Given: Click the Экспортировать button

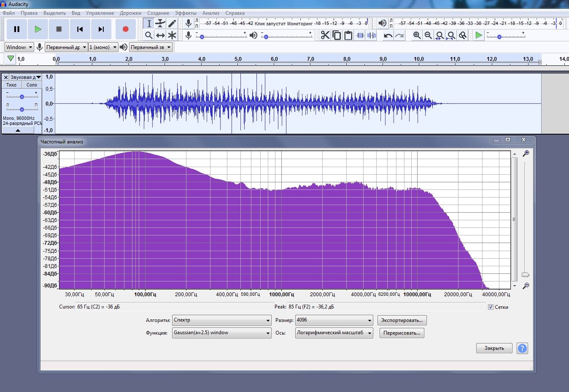Looking at the screenshot, I should pyautogui.click(x=402, y=320).
